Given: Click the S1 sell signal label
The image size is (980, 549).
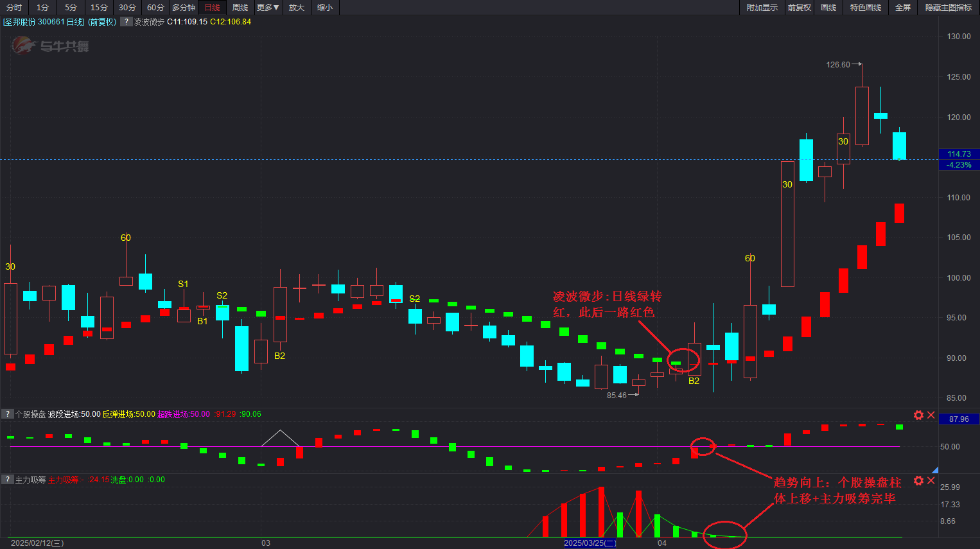Looking at the screenshot, I should (x=184, y=284).
